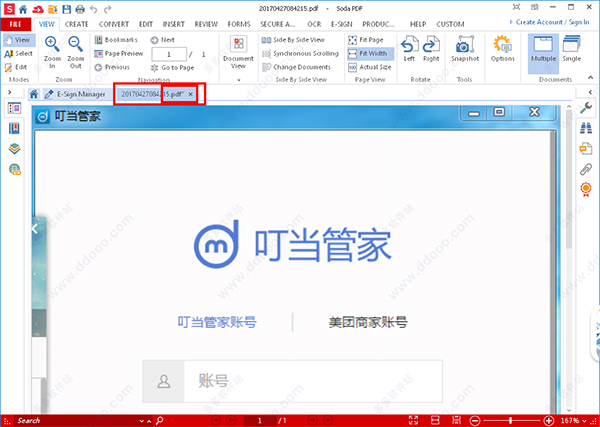Open the HELP ribbon tab
Viewport: 600px width, 427px height.
[x=418, y=24]
